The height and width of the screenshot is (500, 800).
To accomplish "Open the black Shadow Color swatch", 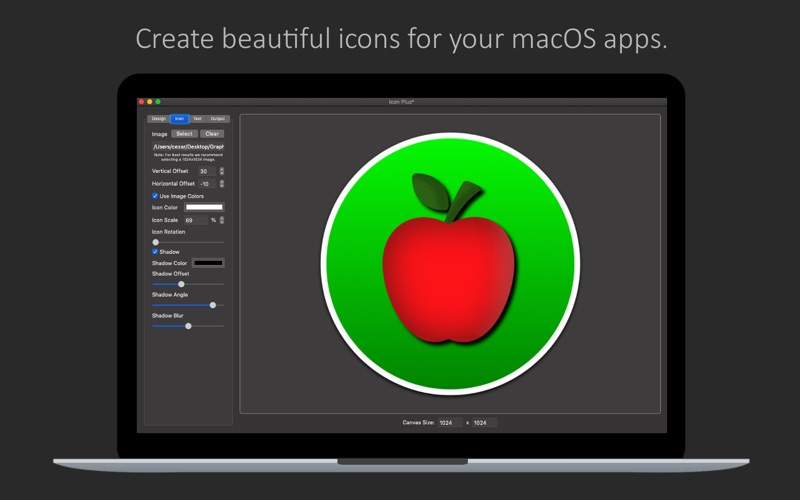I will point(208,263).
